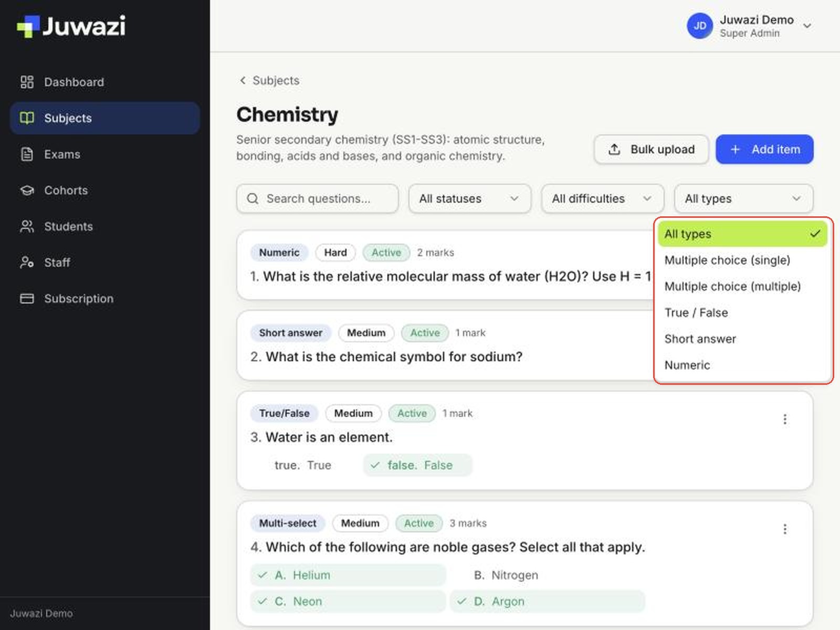Screen dimensions: 840x630
Task: Click the 'D. Argon' option
Action: click(x=547, y=601)
